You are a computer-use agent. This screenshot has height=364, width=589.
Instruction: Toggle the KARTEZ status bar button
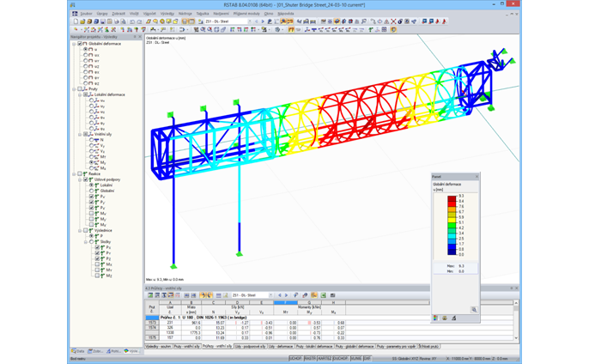(x=325, y=358)
